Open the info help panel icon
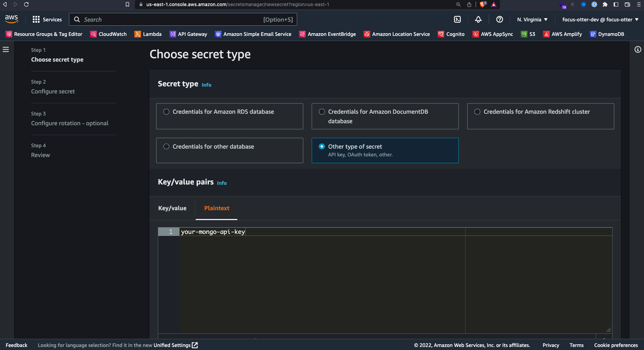644x350 pixels. click(x=638, y=49)
